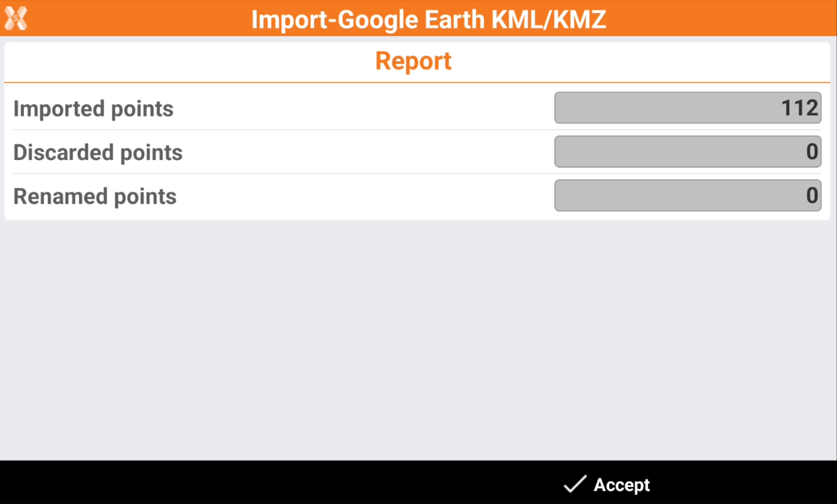Click blank space between Discarded points label and field
Screen dimensions: 837x504
click(x=357, y=152)
